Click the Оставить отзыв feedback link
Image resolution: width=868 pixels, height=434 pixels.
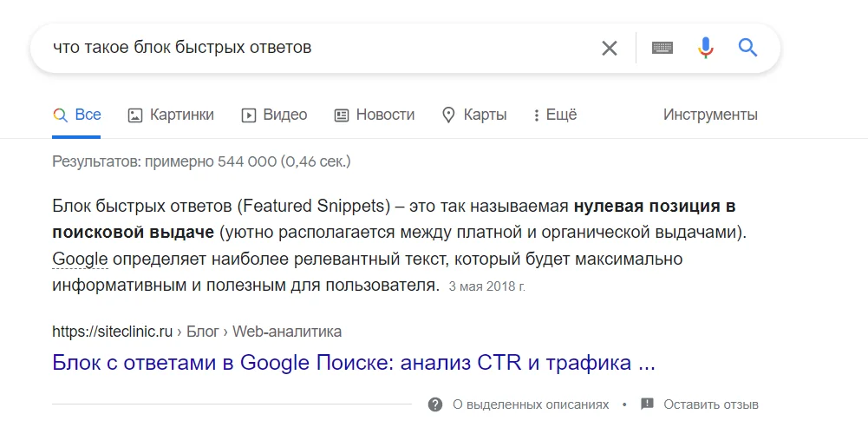point(711,404)
